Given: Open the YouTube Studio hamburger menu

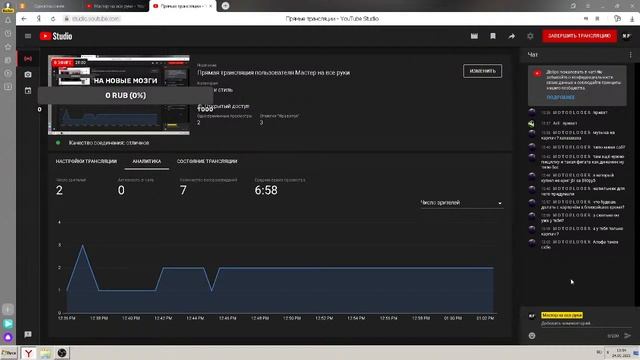Looking at the screenshot, I should [x=28, y=36].
